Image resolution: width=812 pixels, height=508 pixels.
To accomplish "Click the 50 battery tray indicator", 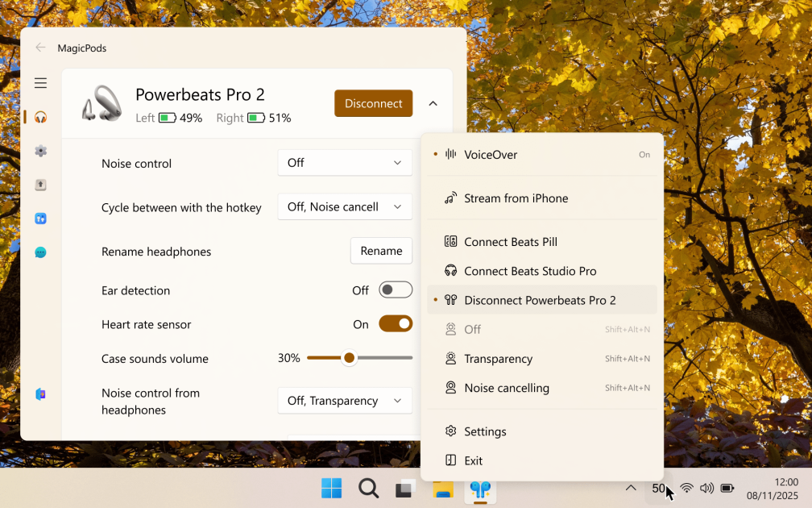I will coord(658,489).
